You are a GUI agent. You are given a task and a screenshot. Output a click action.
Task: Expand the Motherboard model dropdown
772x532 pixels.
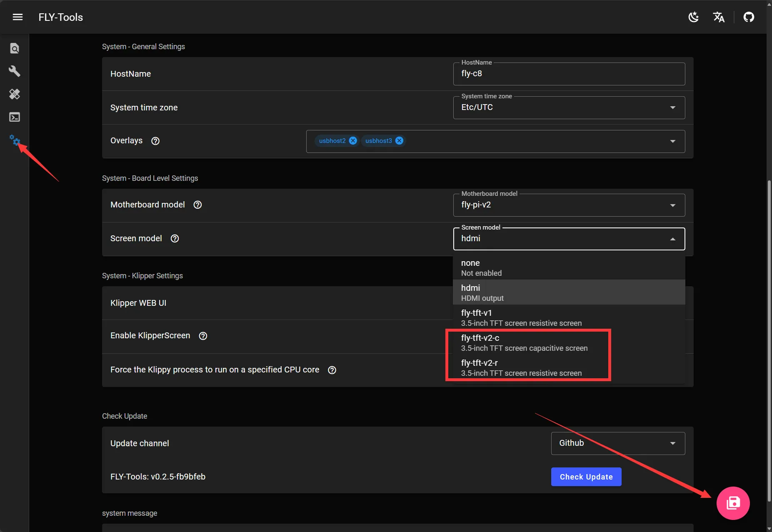coord(569,205)
